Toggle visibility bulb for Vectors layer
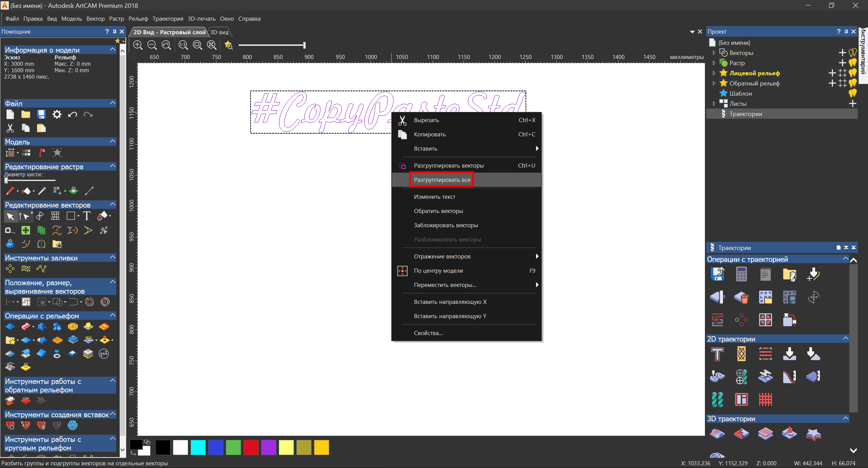This screenshot has width=868, height=468. point(853,53)
